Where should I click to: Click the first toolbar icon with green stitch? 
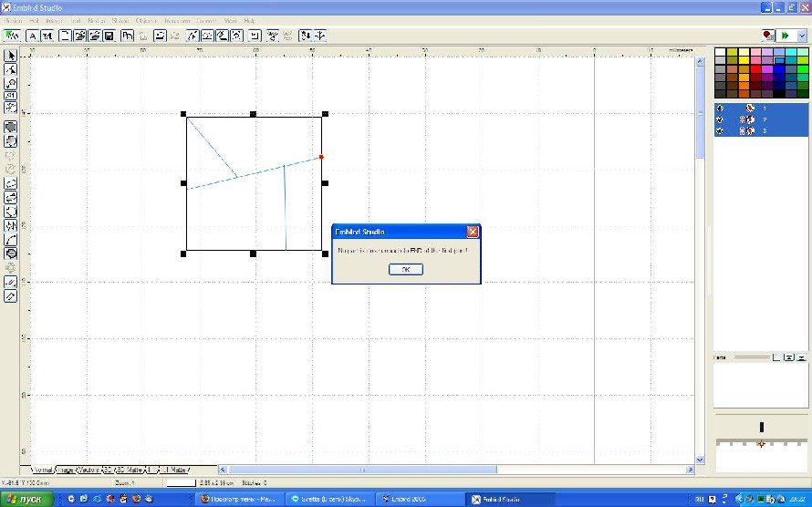11,36
